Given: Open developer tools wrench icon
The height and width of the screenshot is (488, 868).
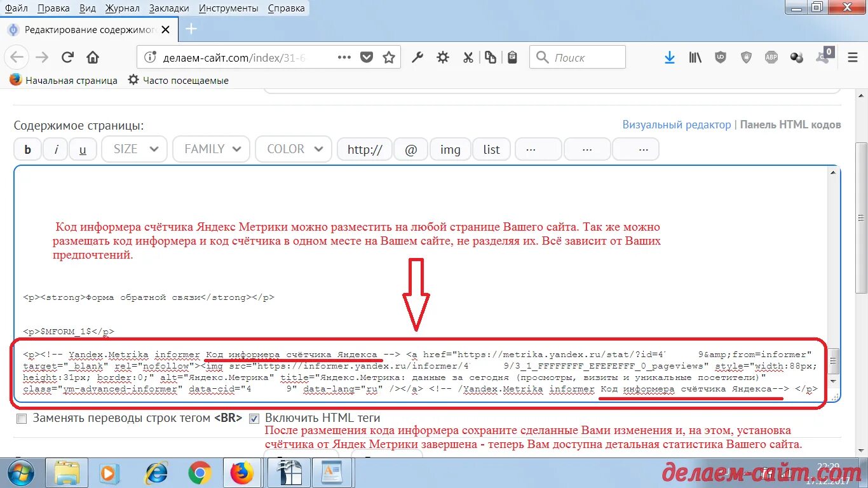Looking at the screenshot, I should pos(417,58).
